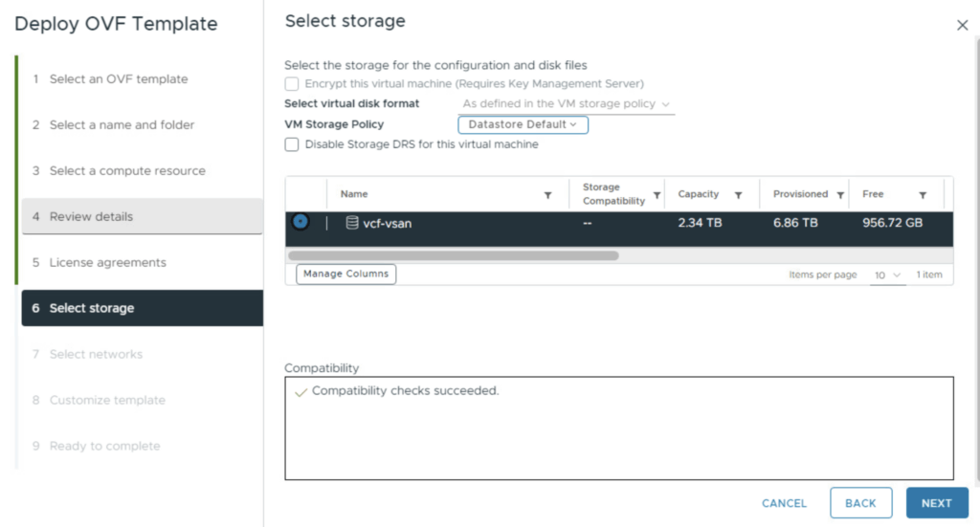This screenshot has height=527, width=980.
Task: Click the Provisioned column filter icon
Action: click(839, 195)
